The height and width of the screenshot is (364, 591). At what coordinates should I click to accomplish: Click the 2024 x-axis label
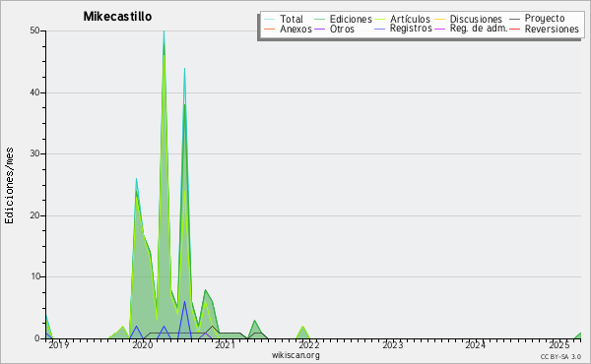(x=475, y=344)
